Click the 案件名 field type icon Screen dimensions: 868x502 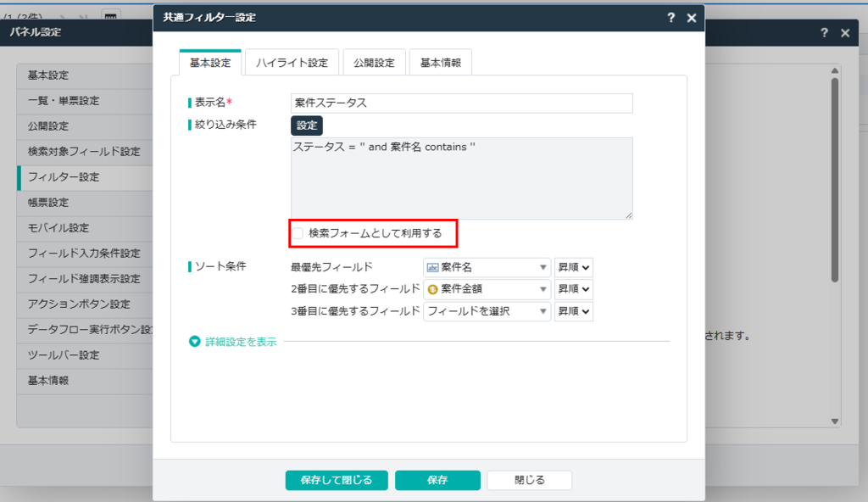(432, 267)
